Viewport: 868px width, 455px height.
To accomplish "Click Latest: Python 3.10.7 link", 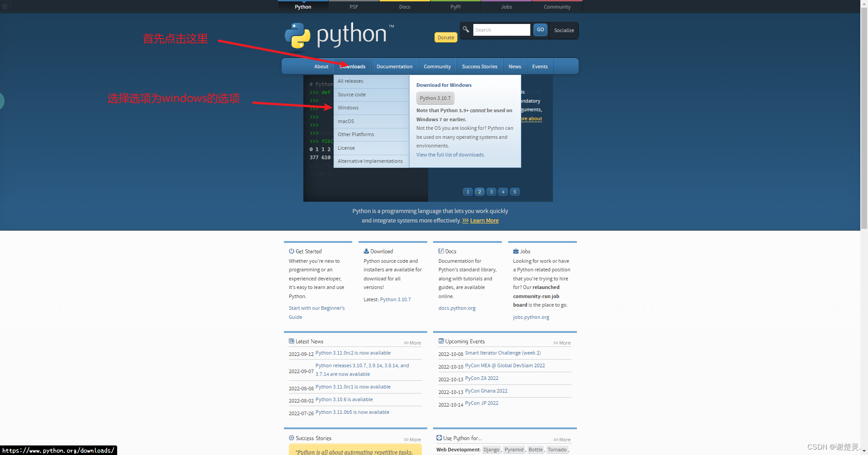I will (x=396, y=299).
